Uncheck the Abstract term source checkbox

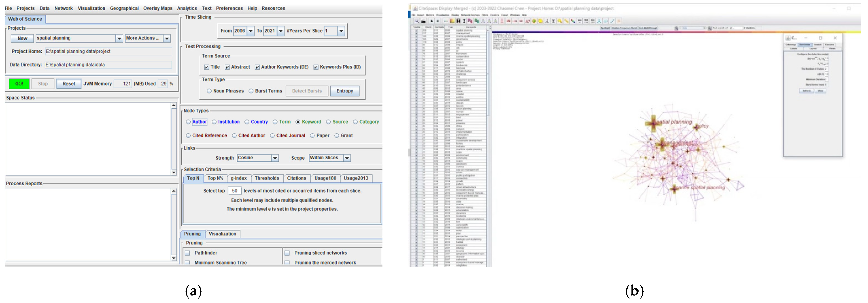tap(227, 67)
